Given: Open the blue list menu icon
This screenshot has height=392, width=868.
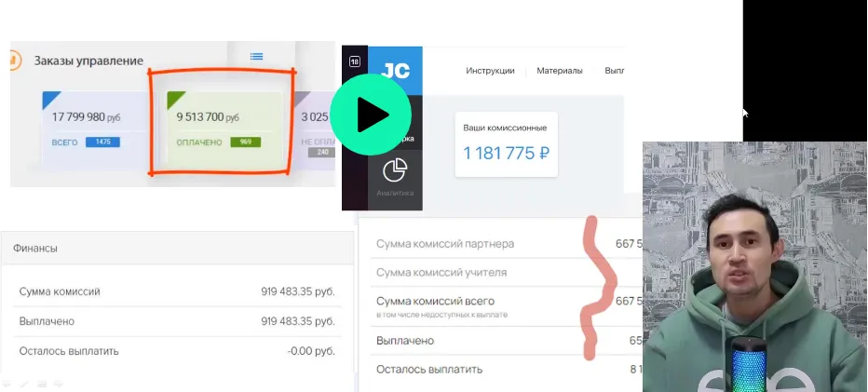Looking at the screenshot, I should (x=256, y=57).
